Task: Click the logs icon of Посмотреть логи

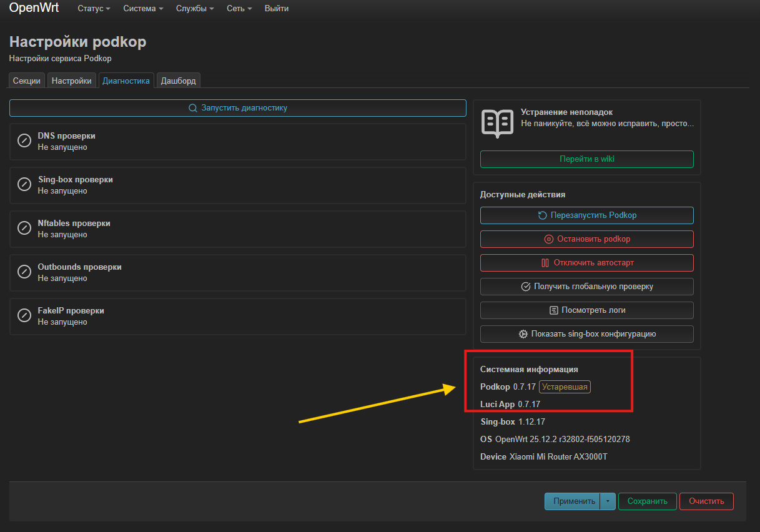Action: (x=553, y=310)
